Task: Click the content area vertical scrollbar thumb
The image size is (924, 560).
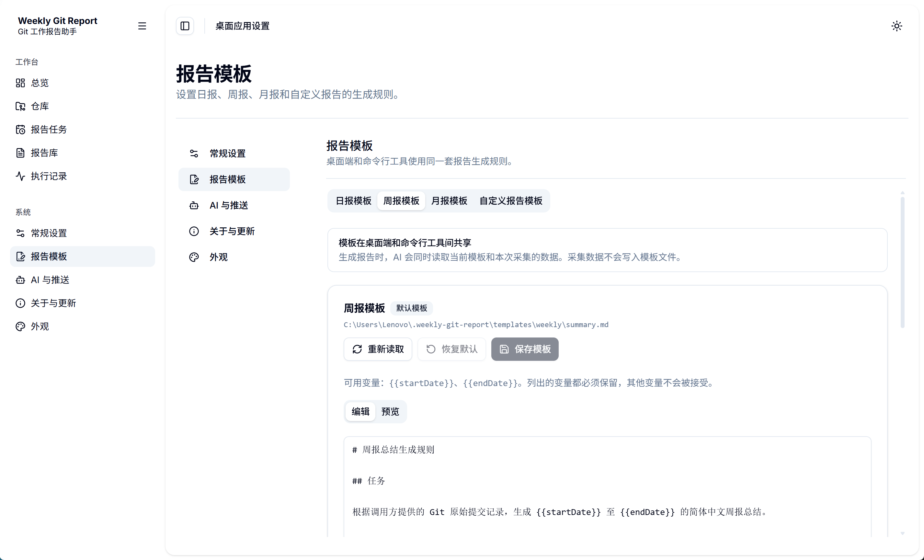Action: click(x=902, y=263)
